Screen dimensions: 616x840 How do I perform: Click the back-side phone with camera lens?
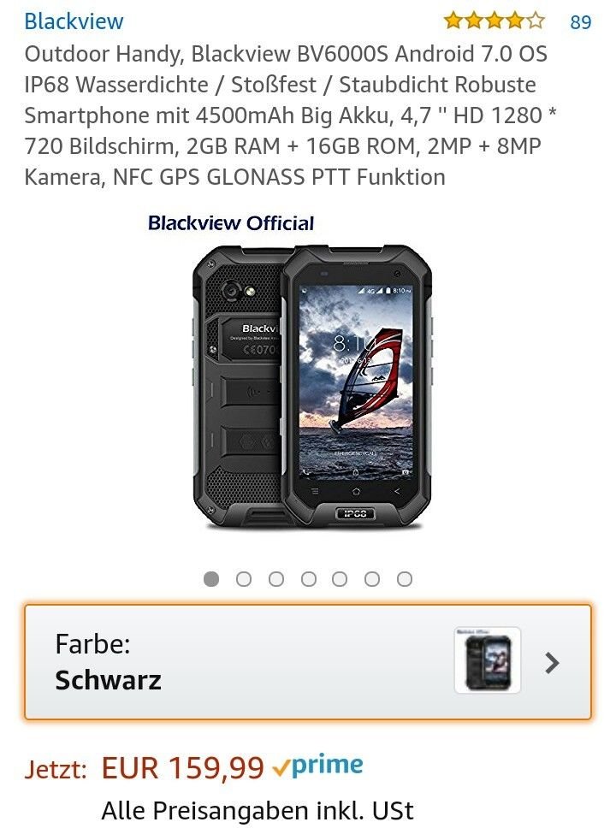[x=239, y=386]
